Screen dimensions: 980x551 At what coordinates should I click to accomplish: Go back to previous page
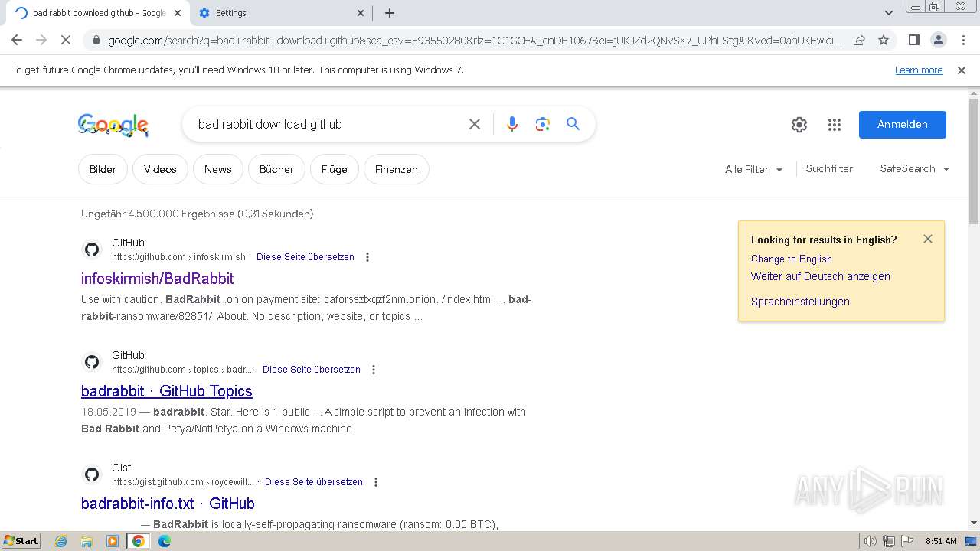click(17, 40)
